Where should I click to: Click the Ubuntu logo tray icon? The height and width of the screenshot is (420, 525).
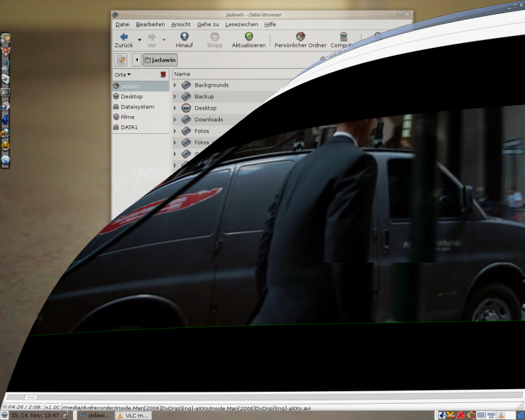pyautogui.click(x=471, y=415)
